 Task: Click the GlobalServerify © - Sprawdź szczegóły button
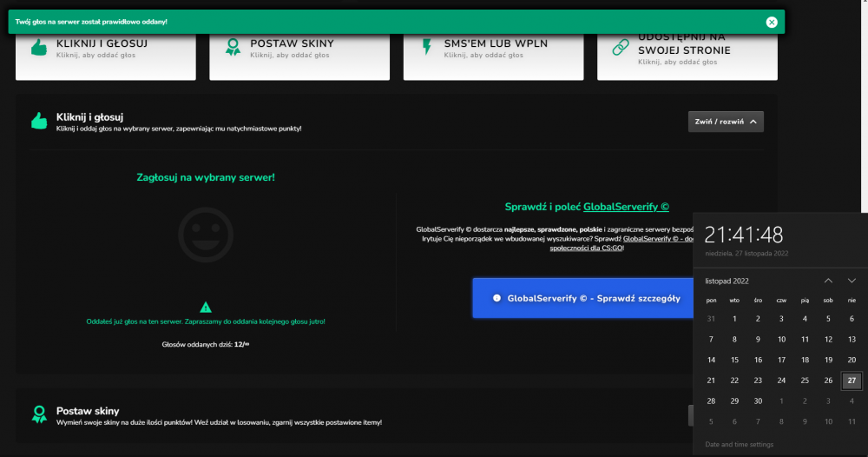click(583, 298)
